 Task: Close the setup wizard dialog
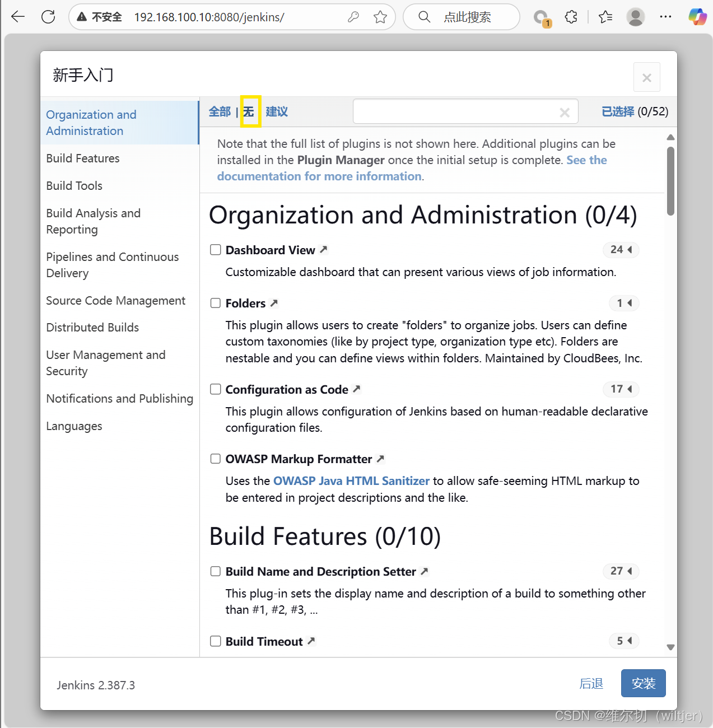point(647,77)
